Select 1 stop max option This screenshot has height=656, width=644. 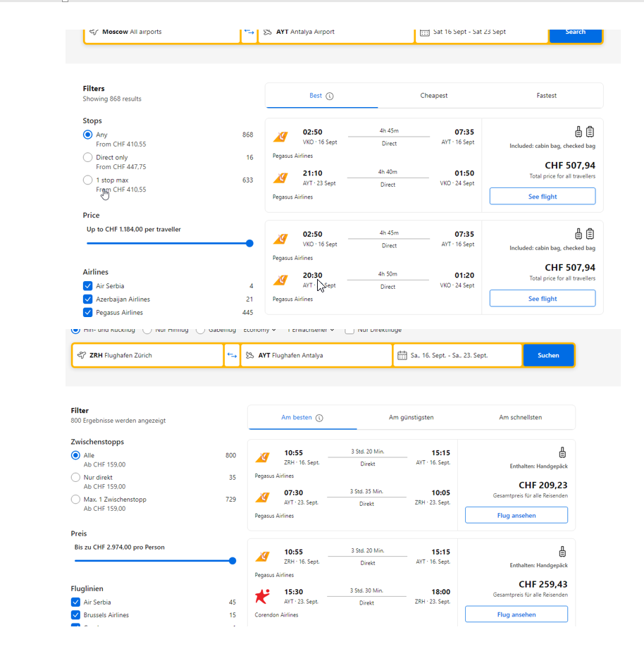point(87,180)
